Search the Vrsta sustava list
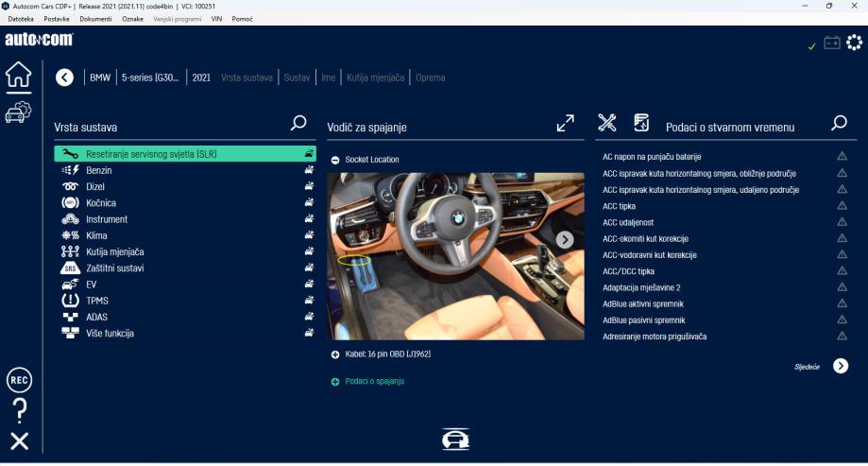The image size is (868, 466). point(298,123)
